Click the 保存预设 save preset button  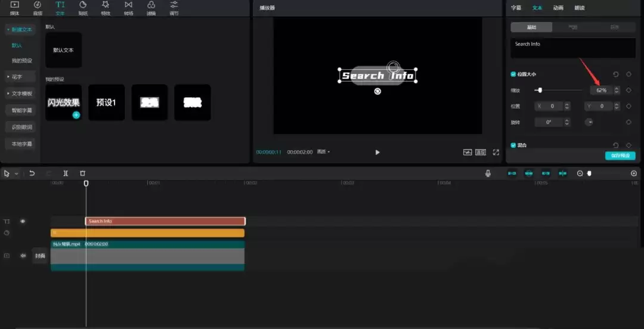click(620, 156)
